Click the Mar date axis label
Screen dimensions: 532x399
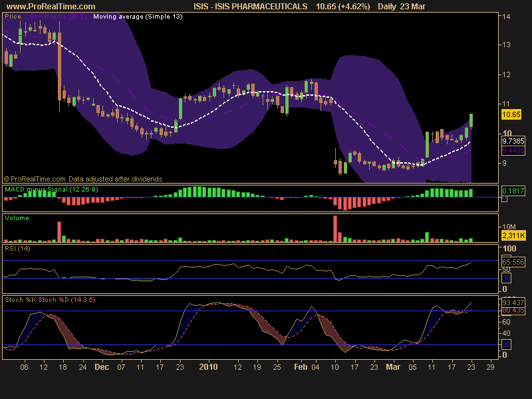pos(393,367)
